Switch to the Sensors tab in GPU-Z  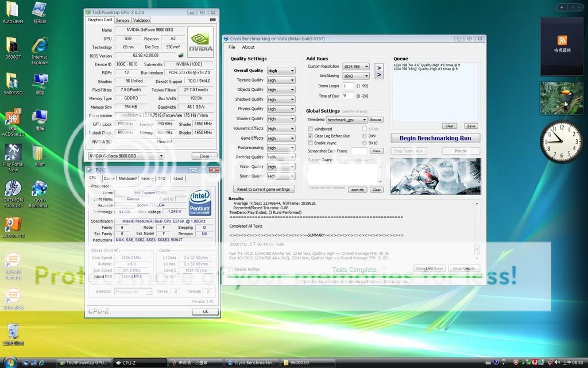(122, 20)
